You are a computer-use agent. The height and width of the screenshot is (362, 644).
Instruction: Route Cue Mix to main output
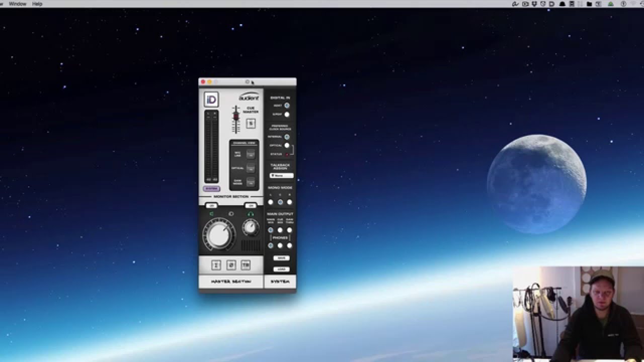click(x=280, y=230)
